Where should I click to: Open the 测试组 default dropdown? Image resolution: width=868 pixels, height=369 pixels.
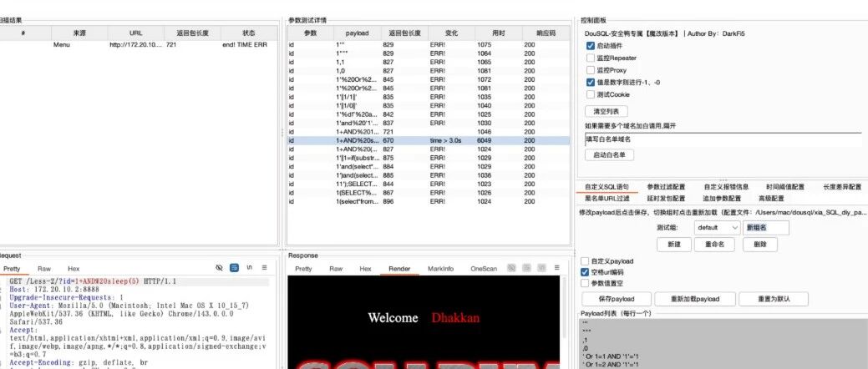click(x=717, y=227)
